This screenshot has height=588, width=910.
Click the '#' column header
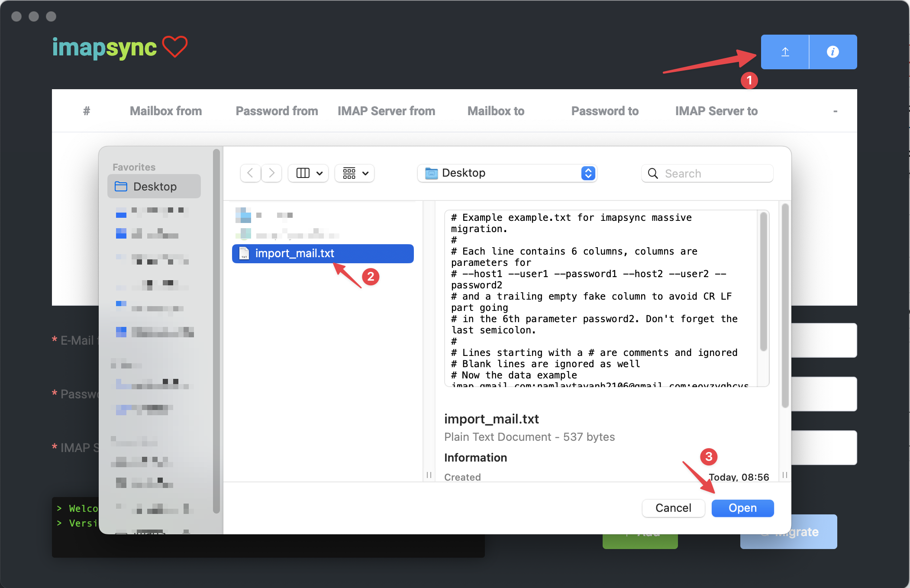click(87, 111)
